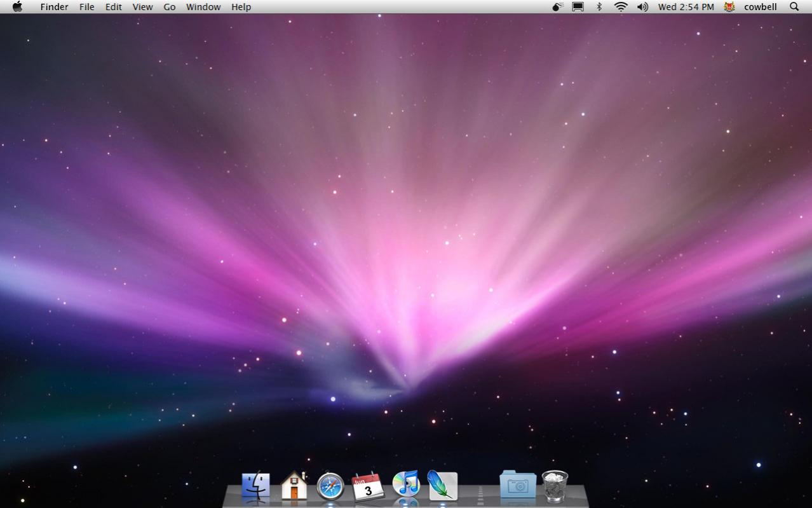812x508 pixels.
Task: Open the Help menu
Action: pos(241,7)
